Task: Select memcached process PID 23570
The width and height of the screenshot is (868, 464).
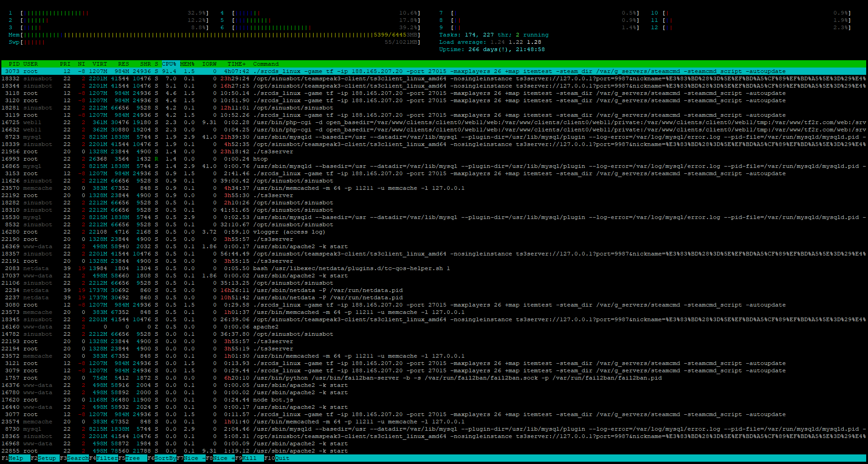Action: [434, 188]
